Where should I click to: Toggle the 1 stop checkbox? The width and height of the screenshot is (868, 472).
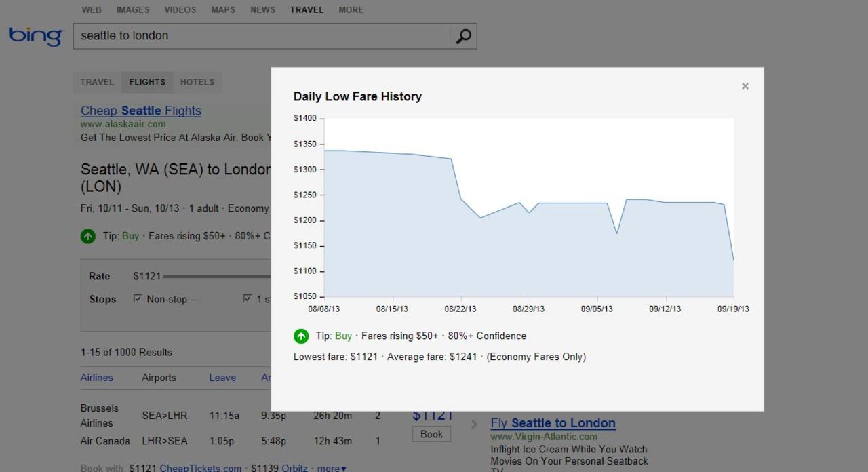click(247, 298)
